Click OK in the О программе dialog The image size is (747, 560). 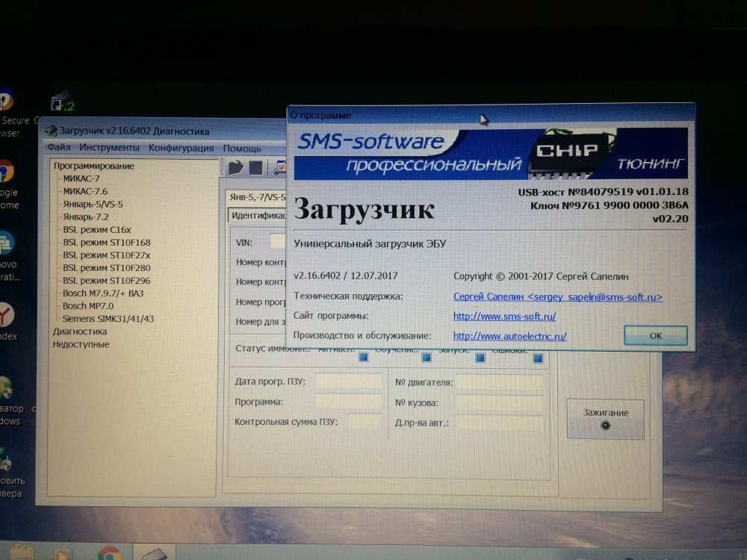(655, 336)
